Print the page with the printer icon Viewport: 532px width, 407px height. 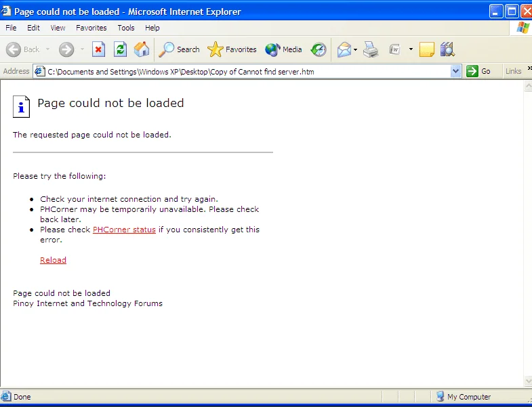pos(371,49)
